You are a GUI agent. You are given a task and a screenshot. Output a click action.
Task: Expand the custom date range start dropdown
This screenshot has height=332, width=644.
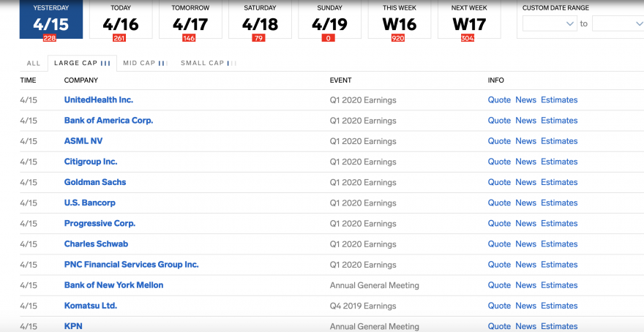550,23
